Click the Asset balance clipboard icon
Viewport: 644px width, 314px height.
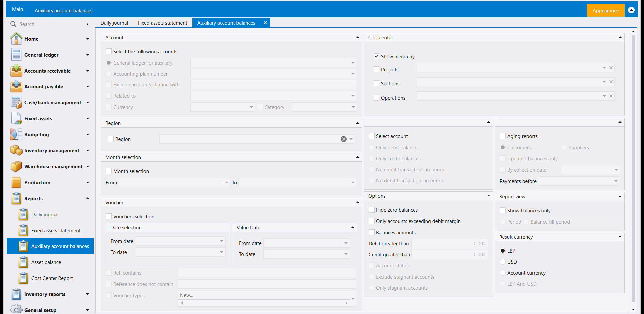pos(23,262)
